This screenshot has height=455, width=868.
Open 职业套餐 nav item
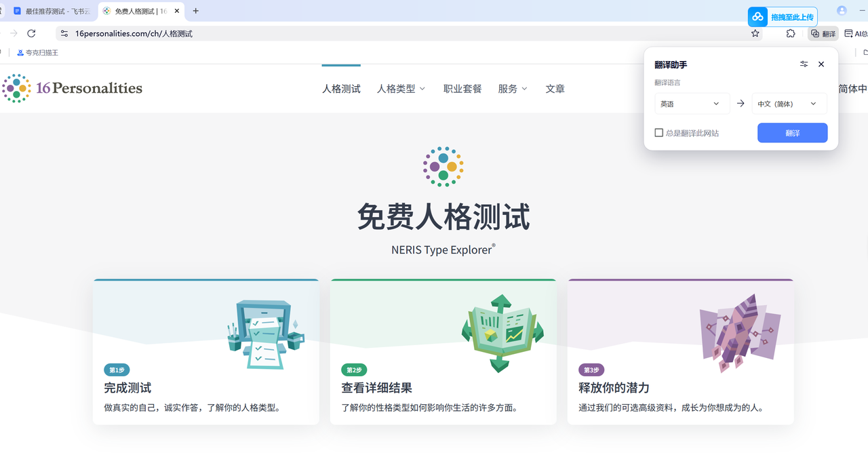pos(462,88)
